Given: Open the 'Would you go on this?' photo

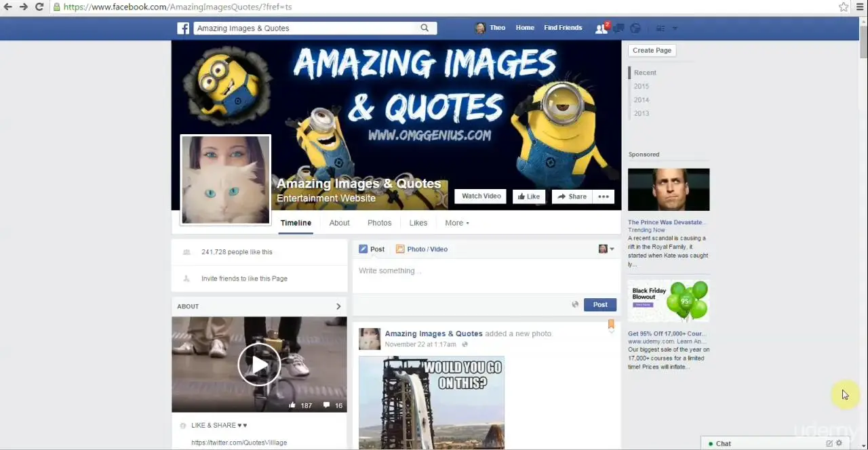Looking at the screenshot, I should click(431, 403).
